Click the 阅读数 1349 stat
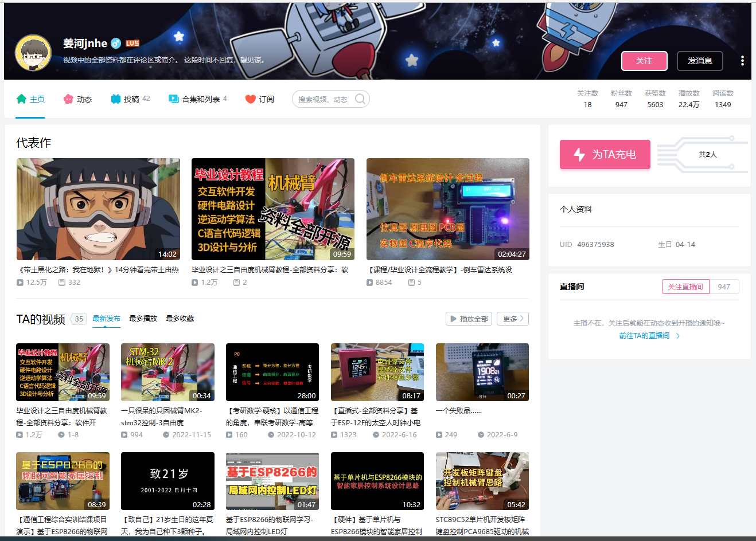 click(723, 99)
